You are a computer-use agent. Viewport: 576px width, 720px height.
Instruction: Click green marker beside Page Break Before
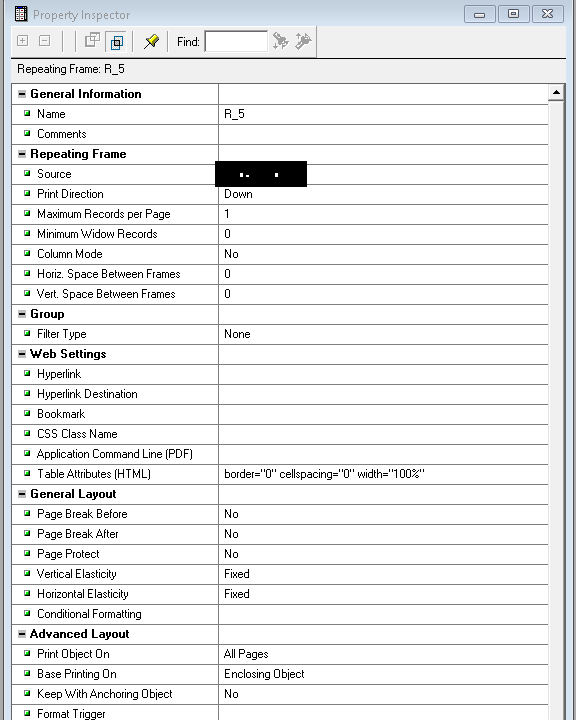tap(27, 513)
